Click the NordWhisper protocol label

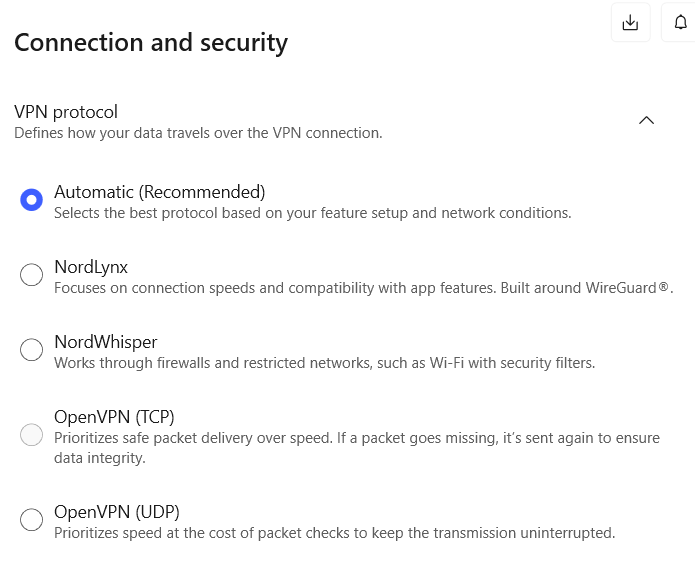(105, 342)
